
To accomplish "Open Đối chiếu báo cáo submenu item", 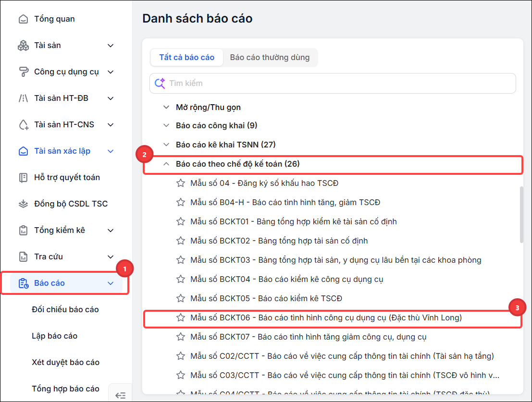I will (x=65, y=310).
